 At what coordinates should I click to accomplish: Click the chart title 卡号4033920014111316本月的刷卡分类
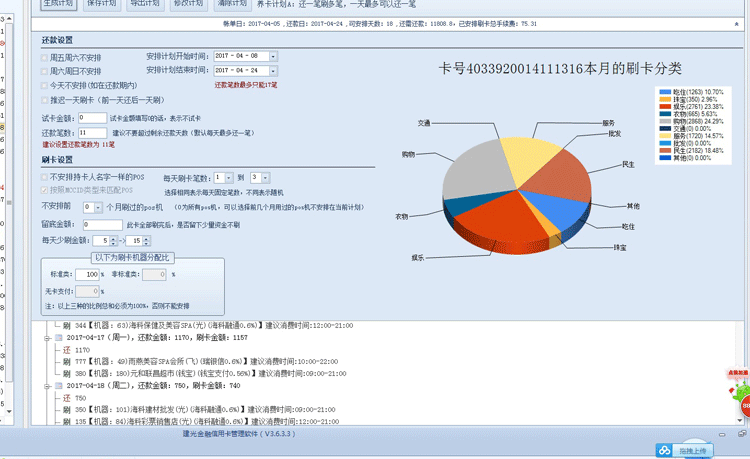click(x=560, y=69)
